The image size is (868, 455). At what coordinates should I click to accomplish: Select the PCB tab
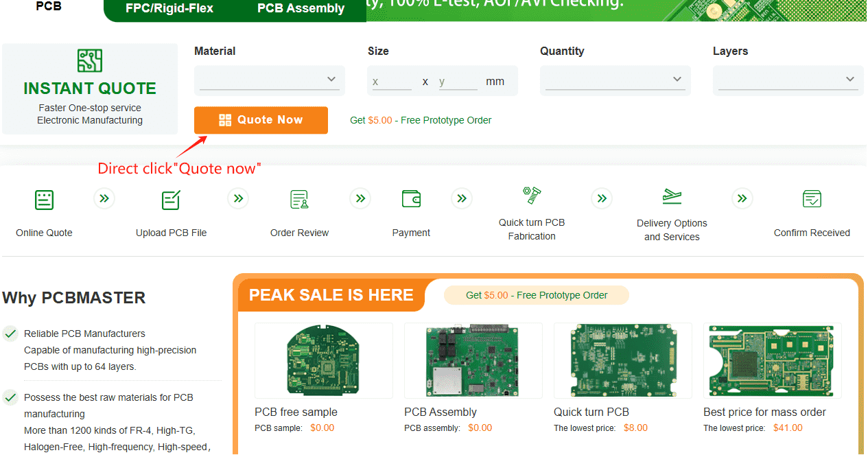[x=49, y=7]
